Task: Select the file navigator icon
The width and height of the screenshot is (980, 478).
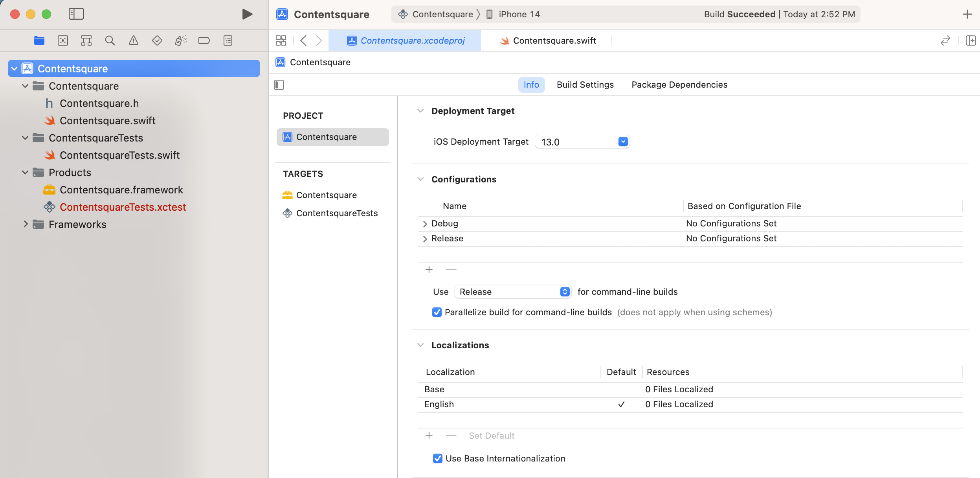Action: (x=39, y=40)
